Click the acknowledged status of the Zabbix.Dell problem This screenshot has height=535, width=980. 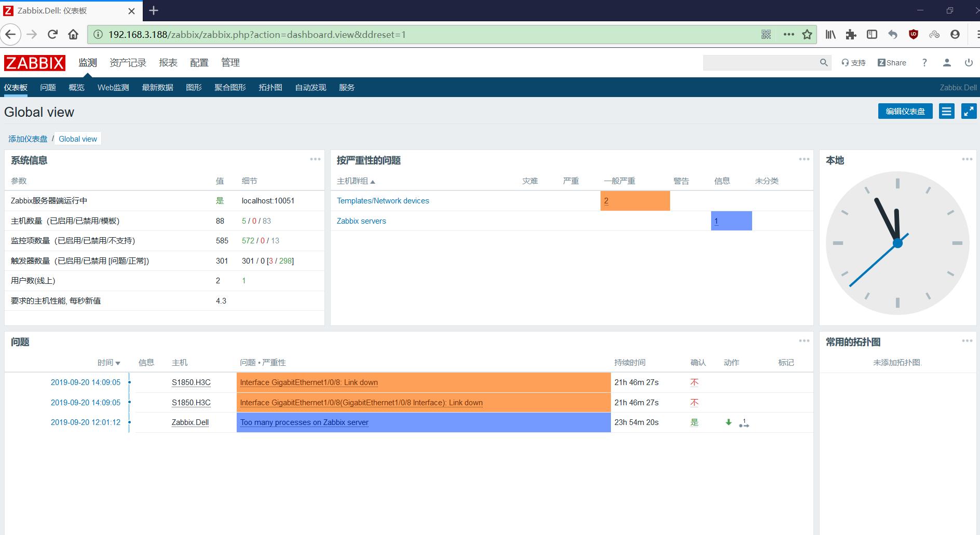(x=694, y=422)
